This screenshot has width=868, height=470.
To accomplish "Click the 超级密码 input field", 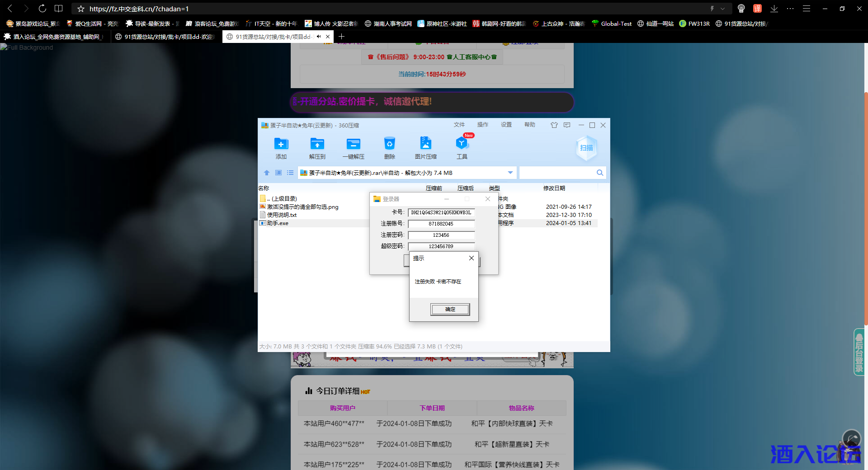I will click(x=441, y=246).
